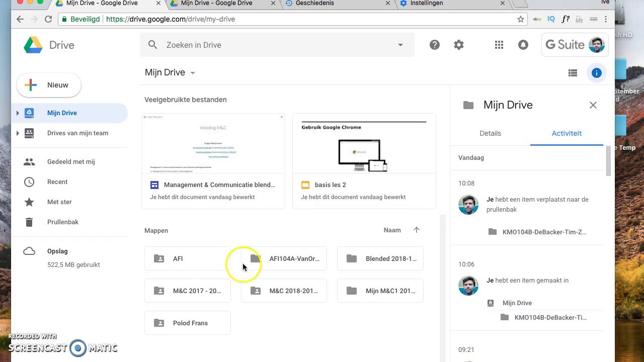Bookmark this page with the star
Image resolution: width=644 pixels, height=362 pixels.
(521, 19)
